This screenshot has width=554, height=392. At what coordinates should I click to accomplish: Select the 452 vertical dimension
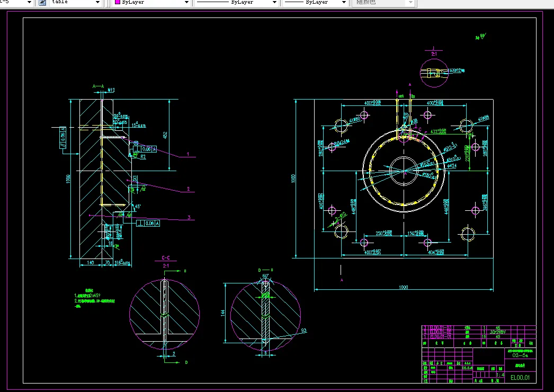[x=165, y=135]
